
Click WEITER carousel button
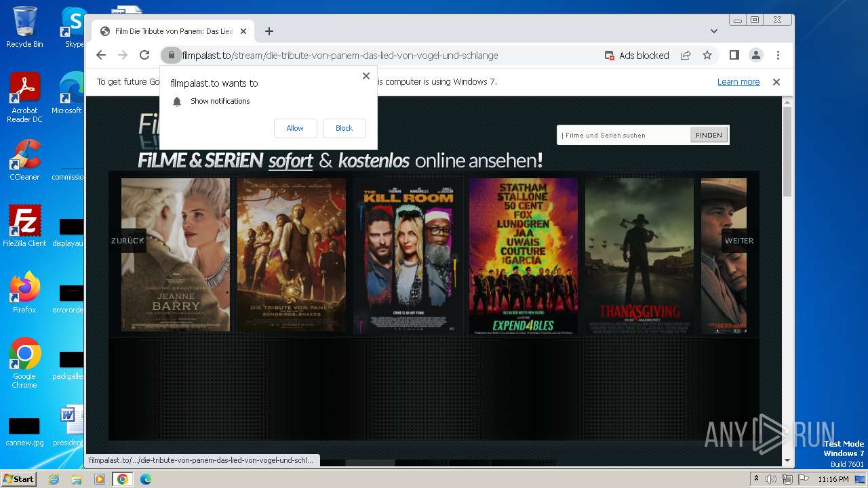pyautogui.click(x=739, y=241)
